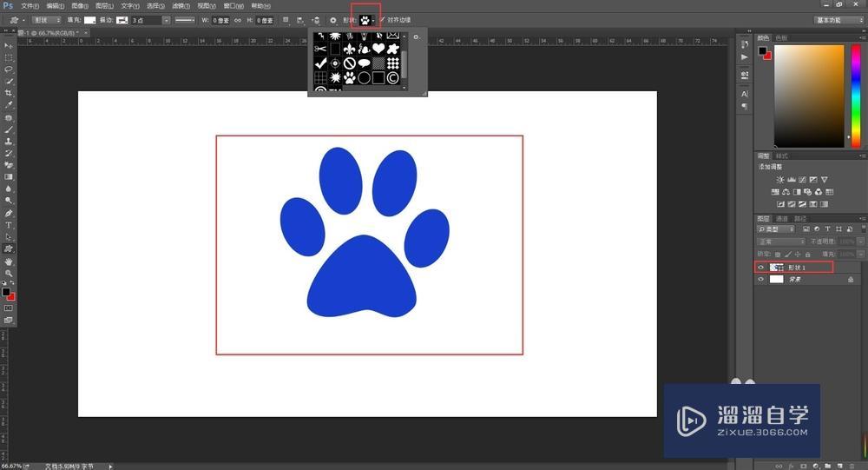Pick the paw print shape in picker
Screen dimensions: 868x470
click(x=349, y=77)
